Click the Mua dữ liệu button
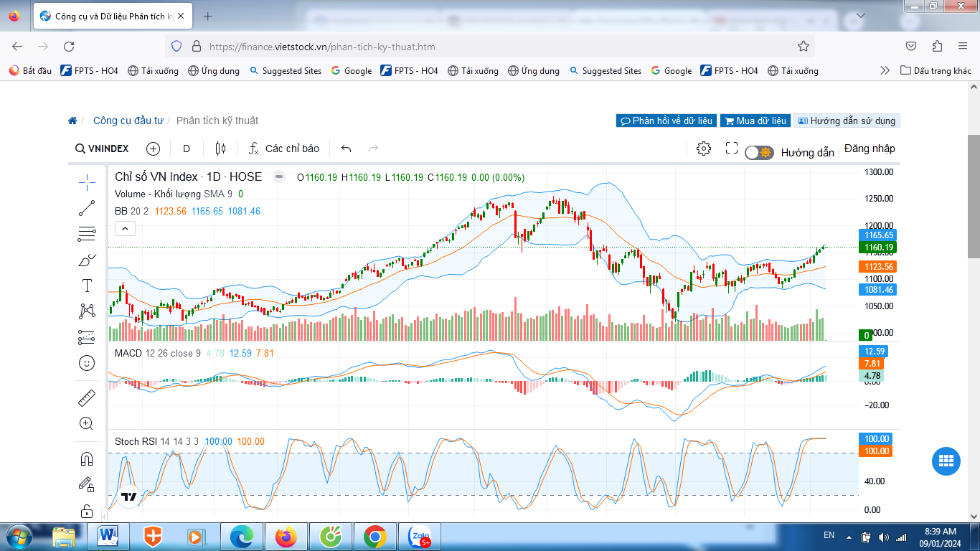This screenshot has width=980, height=551. [x=755, y=121]
